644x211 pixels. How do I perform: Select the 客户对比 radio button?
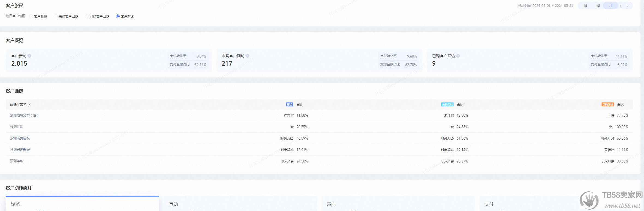click(118, 17)
